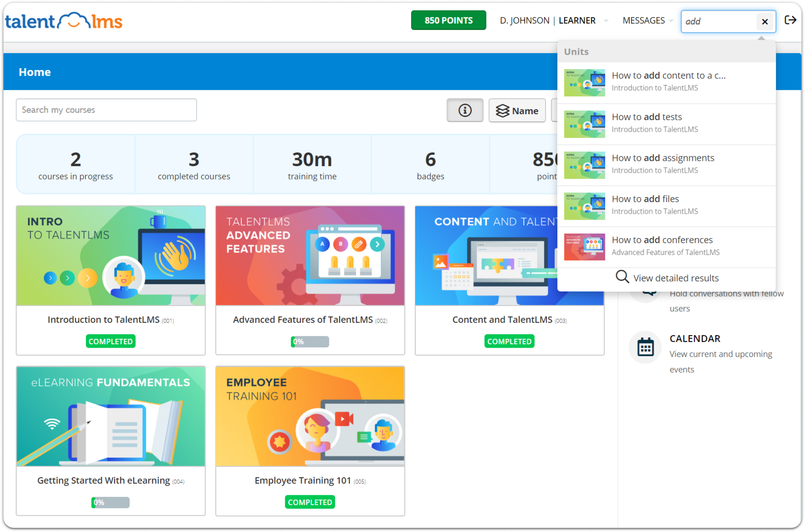This screenshot has height=532, width=805.
Task: Click 'Getting Started With eLearning' course title
Action: pos(103,480)
